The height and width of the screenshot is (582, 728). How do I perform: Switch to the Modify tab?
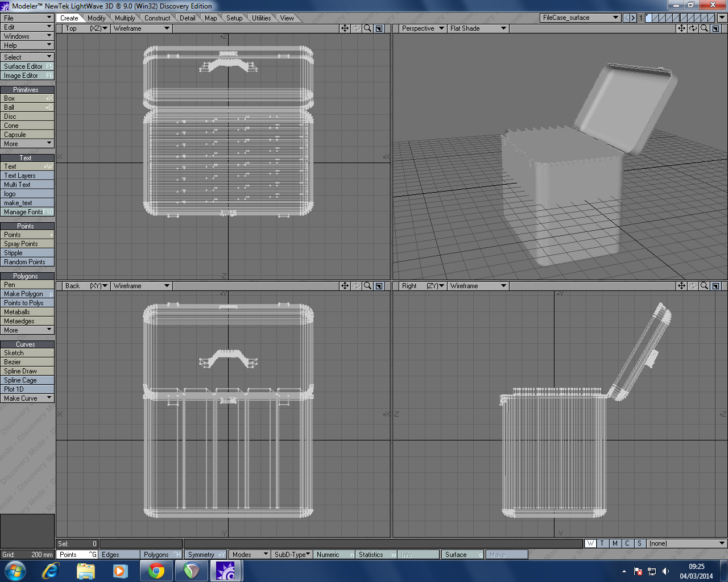click(96, 18)
